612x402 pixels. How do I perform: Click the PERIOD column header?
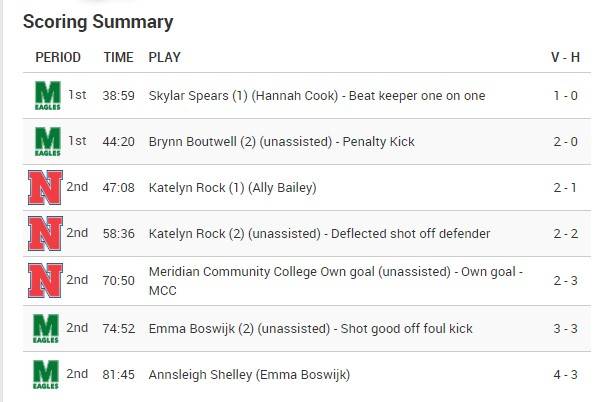point(58,57)
